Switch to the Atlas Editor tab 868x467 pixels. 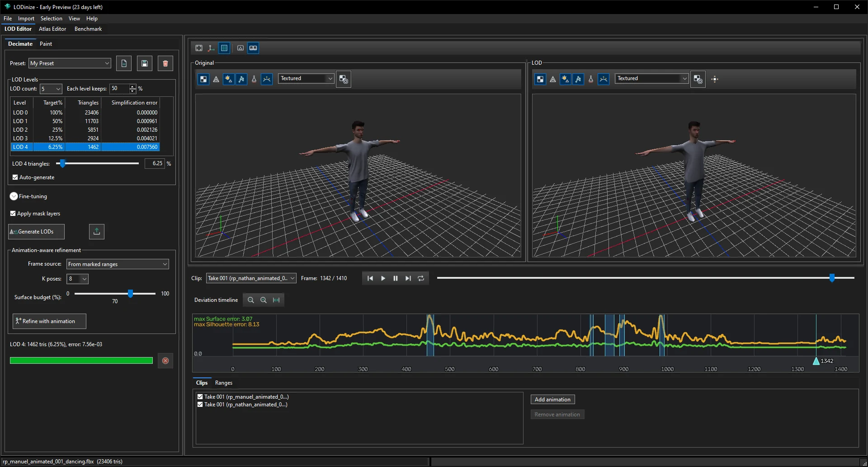(52, 29)
